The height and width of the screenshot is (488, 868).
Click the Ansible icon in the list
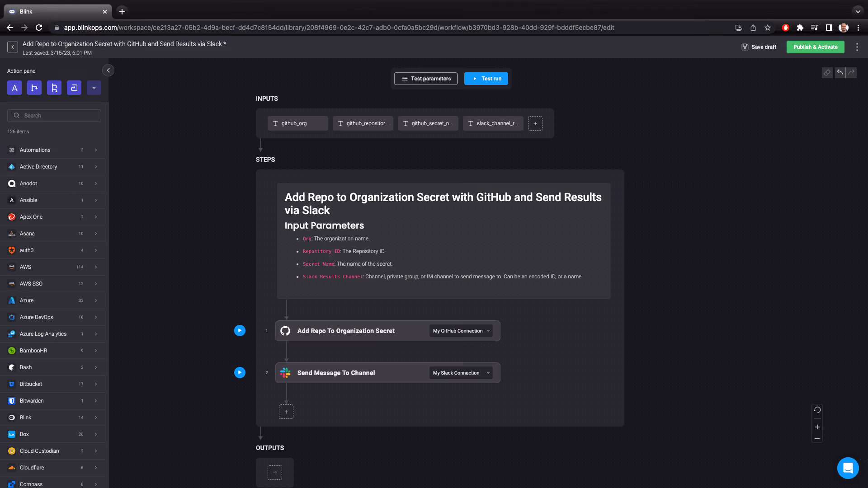(x=12, y=200)
